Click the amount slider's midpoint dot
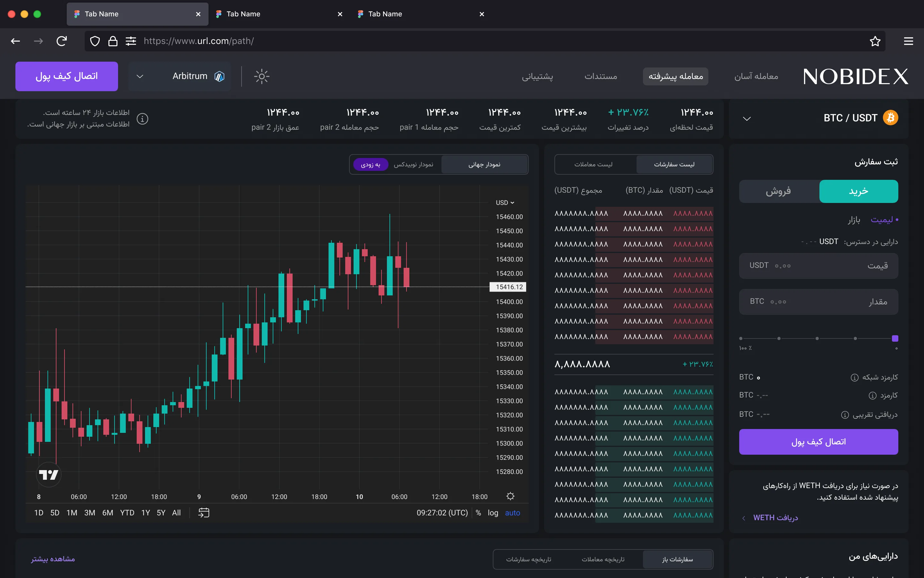 click(817, 338)
